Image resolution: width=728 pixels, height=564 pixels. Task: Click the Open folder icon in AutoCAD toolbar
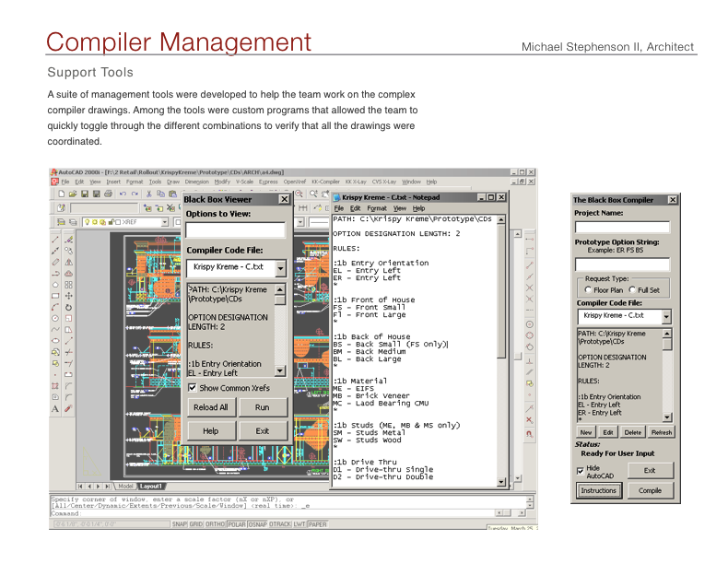(72, 194)
